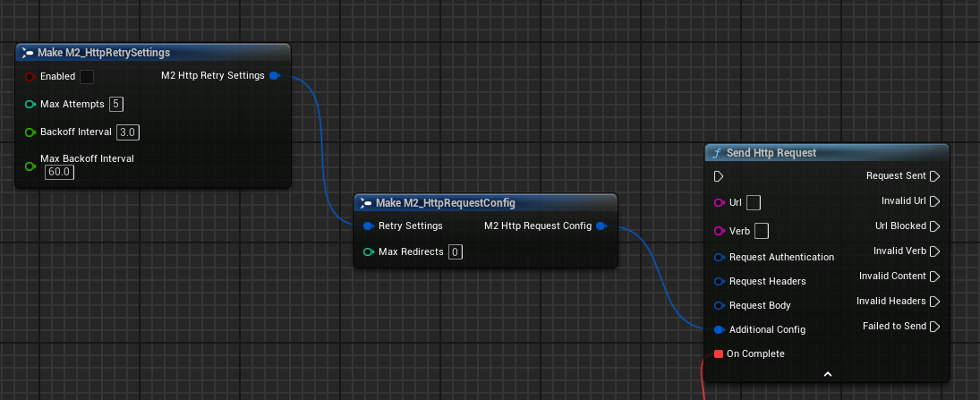Click the Backoff Interval value field

click(128, 132)
